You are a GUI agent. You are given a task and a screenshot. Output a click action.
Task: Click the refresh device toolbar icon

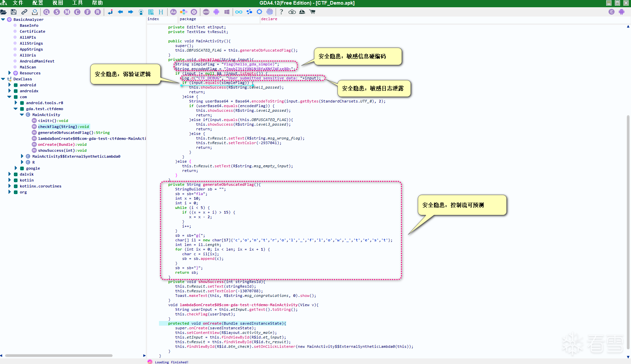click(x=35, y=12)
